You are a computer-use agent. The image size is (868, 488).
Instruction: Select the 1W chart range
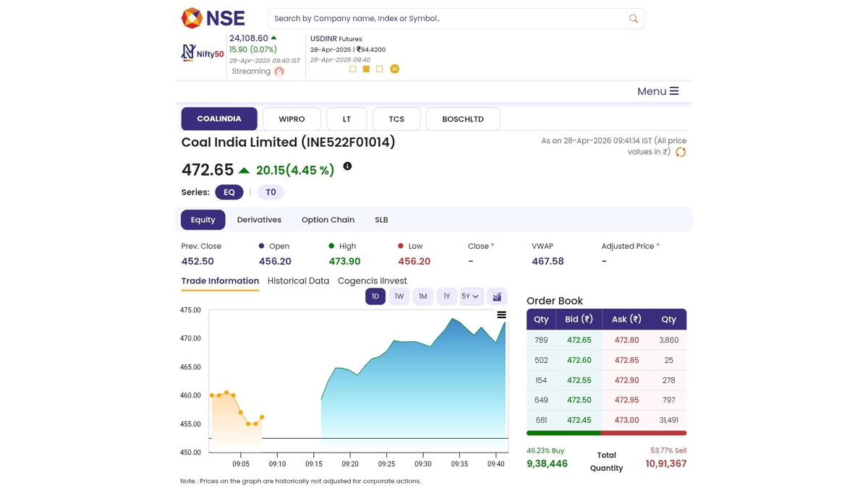[x=399, y=296]
